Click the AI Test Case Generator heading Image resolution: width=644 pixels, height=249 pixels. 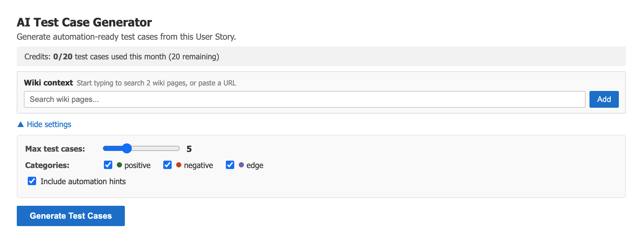pos(84,22)
